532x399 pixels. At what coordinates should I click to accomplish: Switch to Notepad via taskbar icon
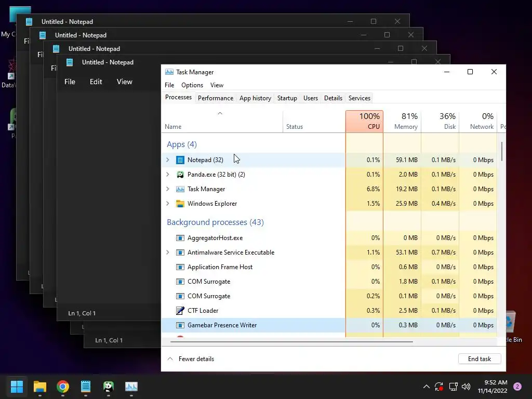(x=86, y=387)
